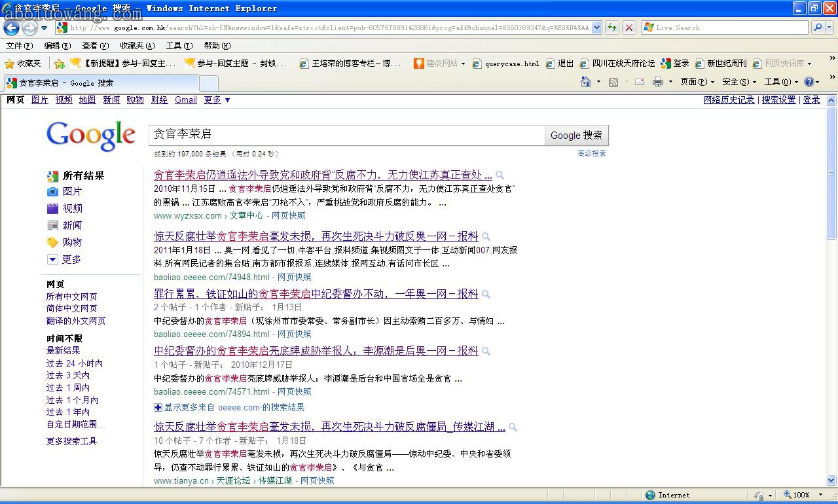Image resolution: width=838 pixels, height=504 pixels.
Task: Click the RSS feeds icon
Action: click(x=613, y=82)
